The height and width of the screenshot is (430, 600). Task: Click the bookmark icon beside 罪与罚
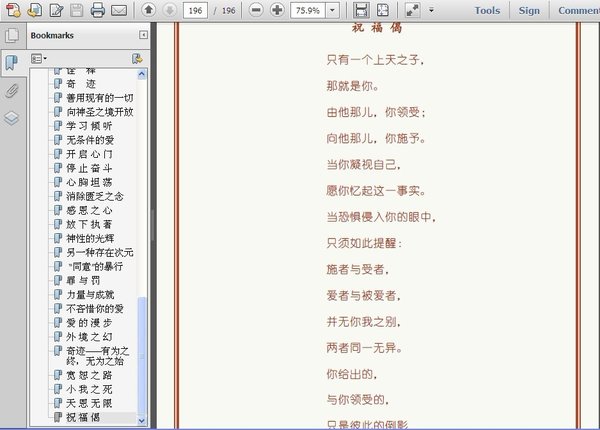[58, 280]
